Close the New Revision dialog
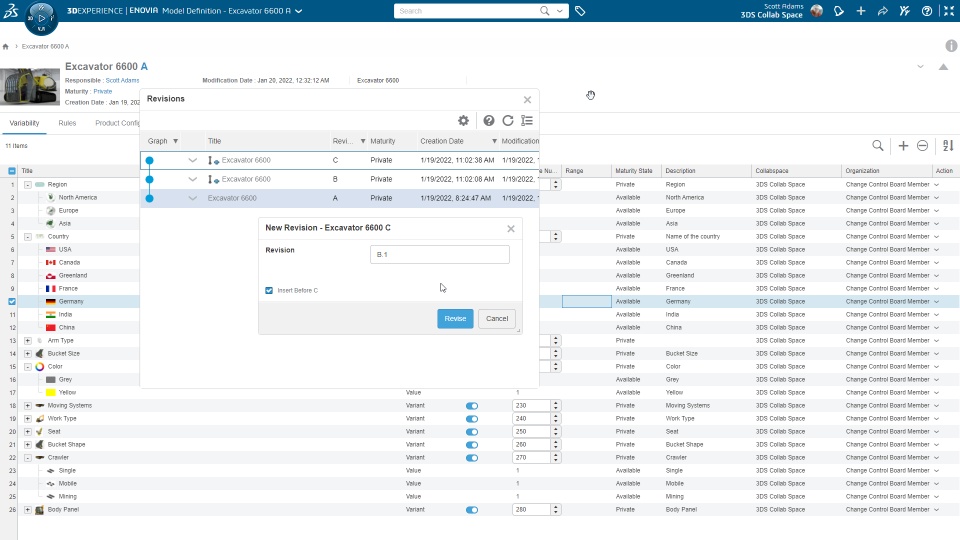 click(x=511, y=229)
